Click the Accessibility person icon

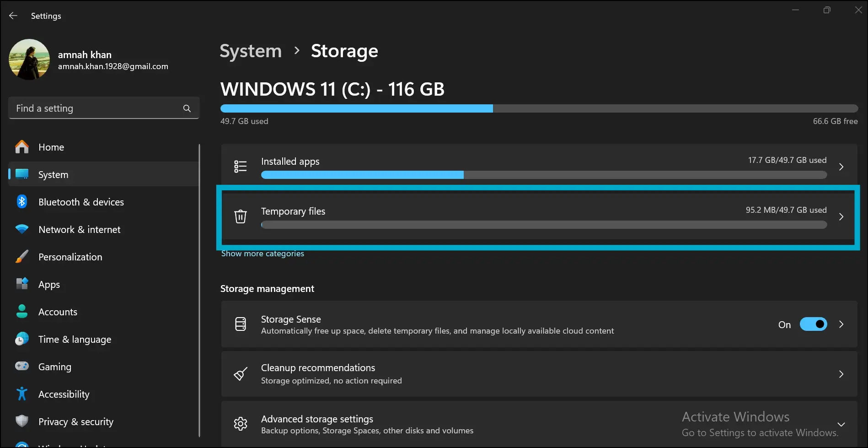21,394
